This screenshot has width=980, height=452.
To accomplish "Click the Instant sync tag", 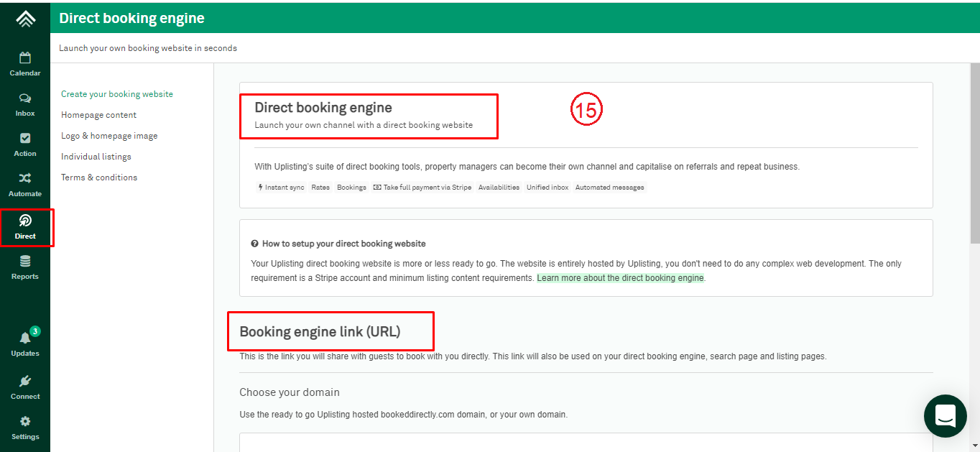I will click(281, 188).
